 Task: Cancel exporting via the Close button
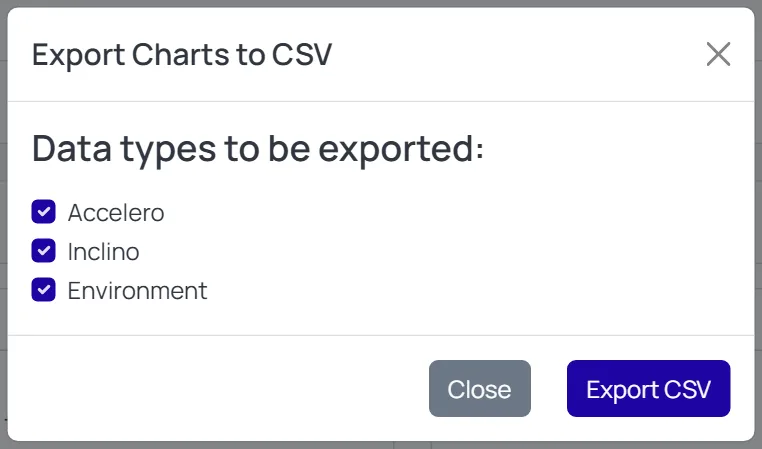click(x=480, y=388)
